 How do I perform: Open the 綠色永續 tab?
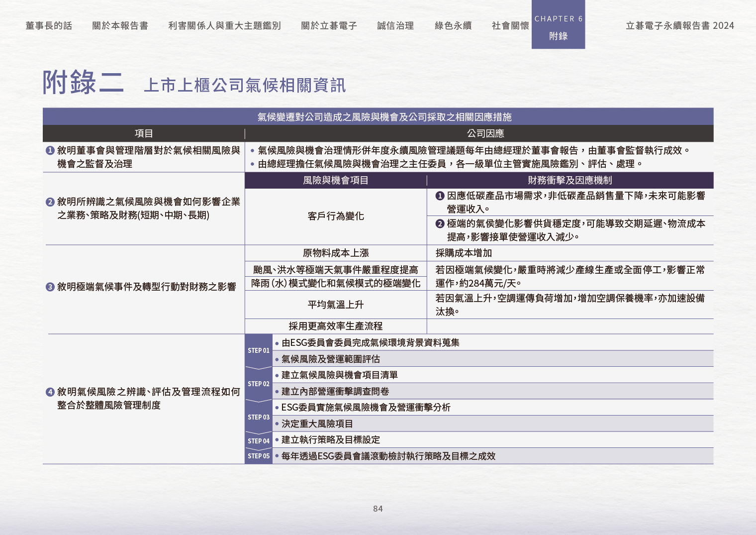[x=453, y=25]
